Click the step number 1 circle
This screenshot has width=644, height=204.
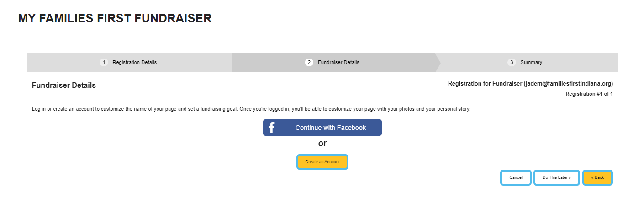[x=104, y=62]
